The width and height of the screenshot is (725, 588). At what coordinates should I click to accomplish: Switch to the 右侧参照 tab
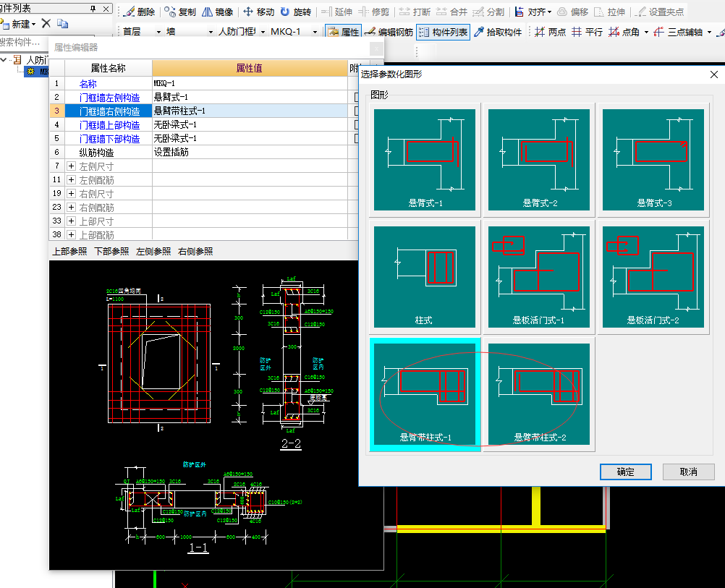pyautogui.click(x=195, y=252)
